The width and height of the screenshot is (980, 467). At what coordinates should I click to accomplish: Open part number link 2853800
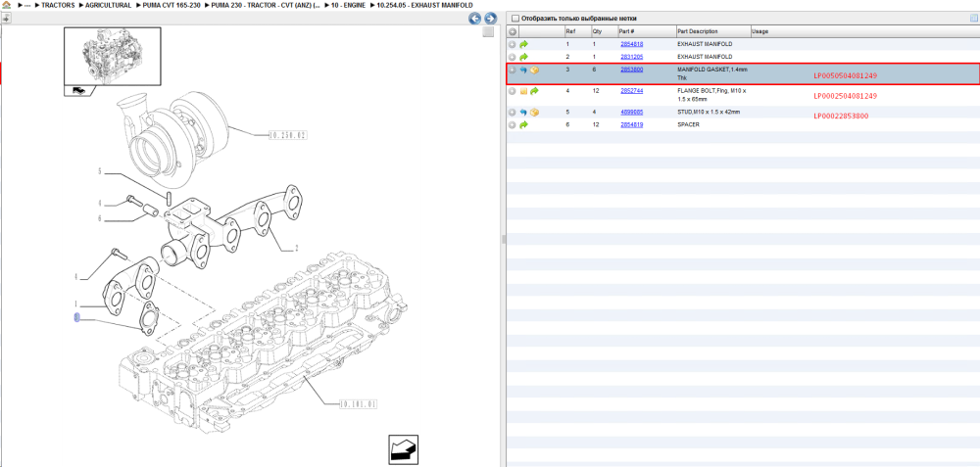coord(631,70)
